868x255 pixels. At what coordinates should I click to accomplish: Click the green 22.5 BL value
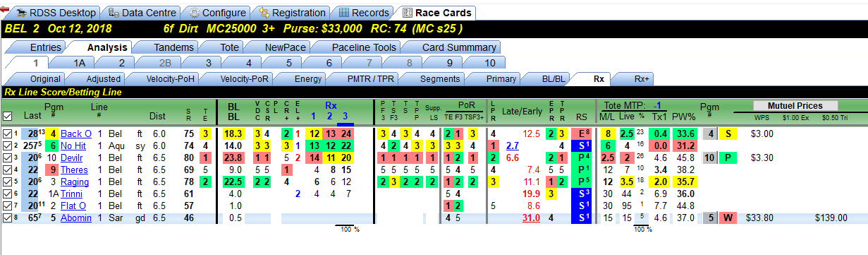(233, 182)
